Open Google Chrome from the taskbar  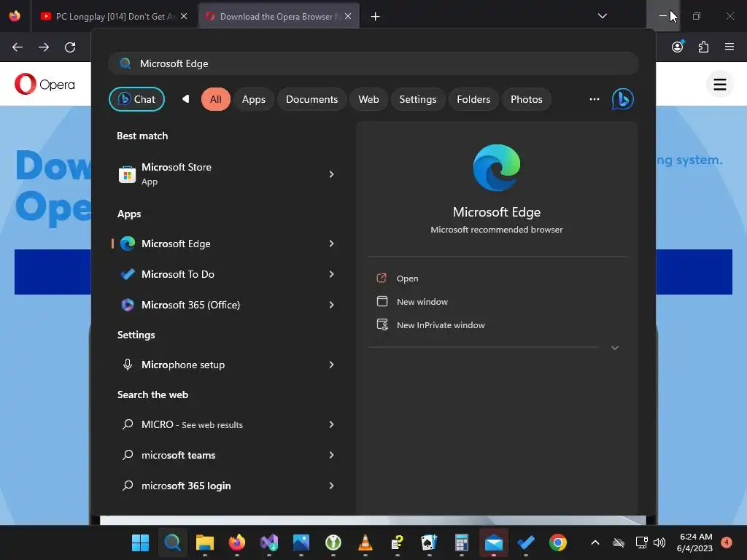pyautogui.click(x=558, y=542)
